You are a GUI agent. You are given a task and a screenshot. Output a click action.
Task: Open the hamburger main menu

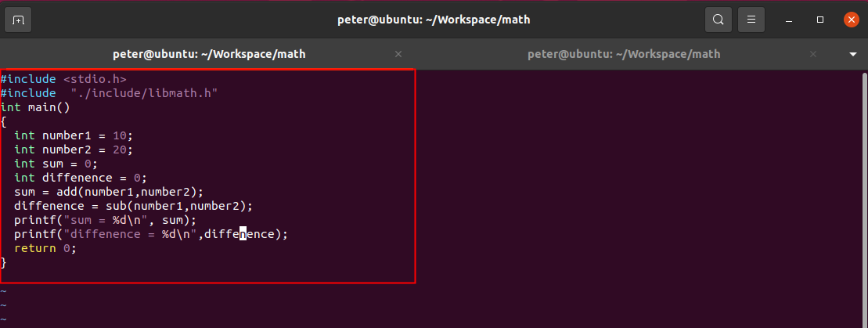click(751, 20)
